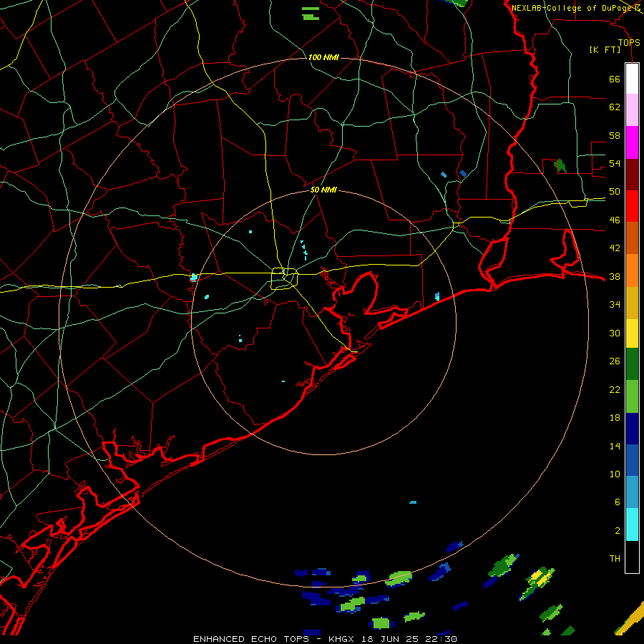
Task: Select the magenta swatch on the color scale
Action: click(632, 142)
